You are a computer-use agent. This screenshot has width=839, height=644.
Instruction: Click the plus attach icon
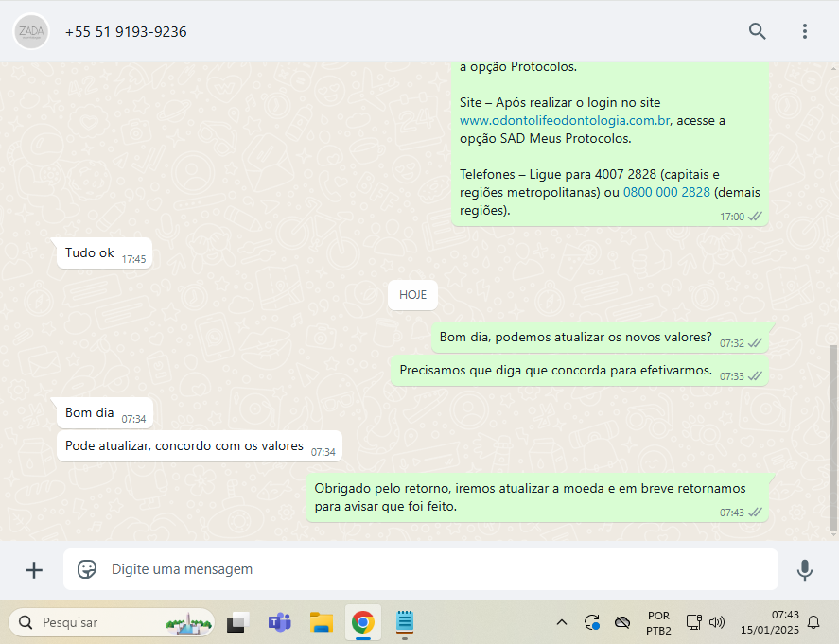click(34, 569)
